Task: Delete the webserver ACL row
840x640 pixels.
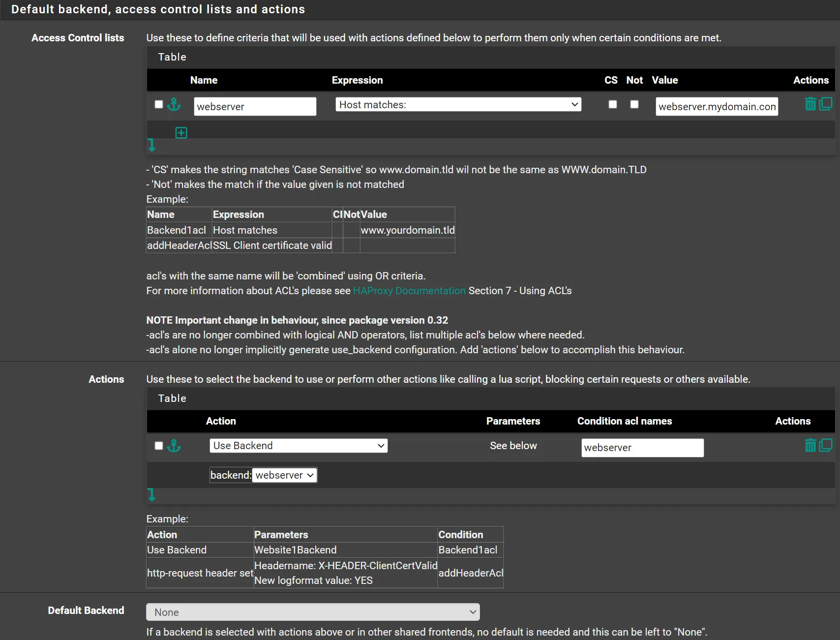Action: 811,103
